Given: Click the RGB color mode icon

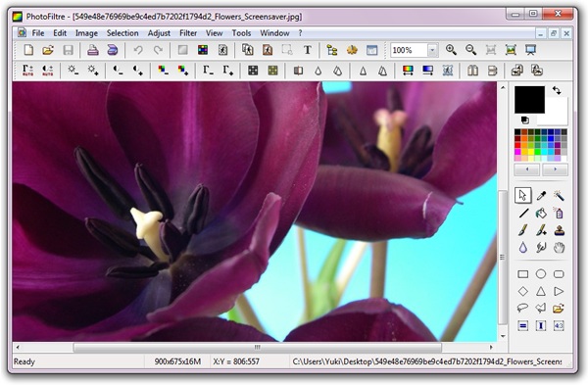Looking at the screenshot, I should click(203, 50).
